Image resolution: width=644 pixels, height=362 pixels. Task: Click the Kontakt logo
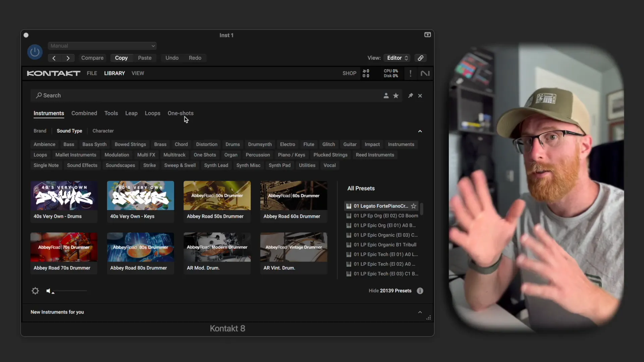pyautogui.click(x=54, y=73)
